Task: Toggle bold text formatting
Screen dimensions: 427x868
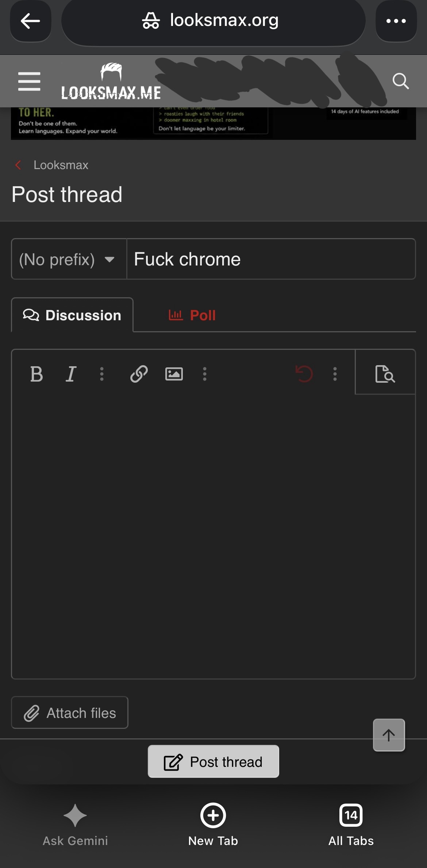Action: click(36, 374)
